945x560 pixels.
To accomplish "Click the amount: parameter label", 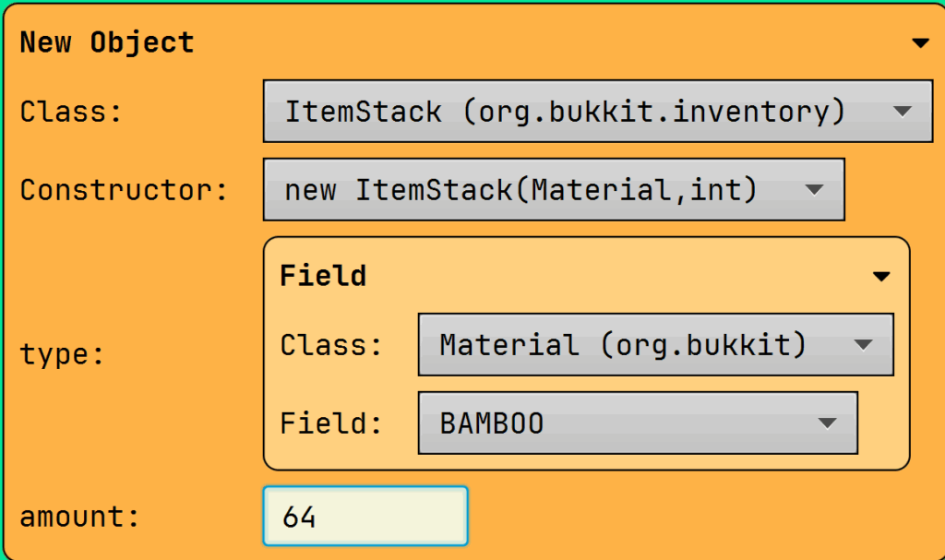I will [80, 517].
